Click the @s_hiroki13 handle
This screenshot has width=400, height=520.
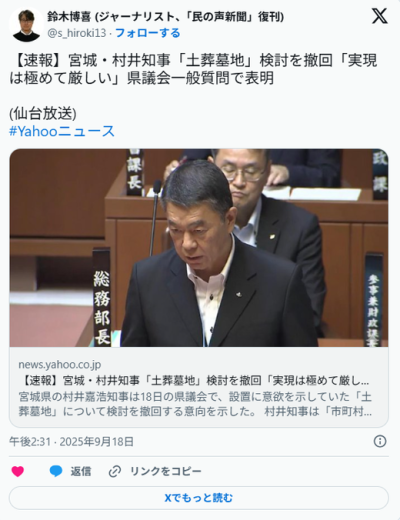coord(77,33)
